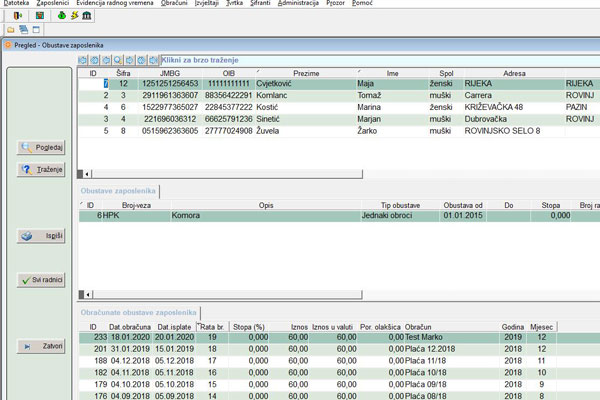Click the yellow folder icon in second toolbar
600x400 pixels.
point(10,31)
